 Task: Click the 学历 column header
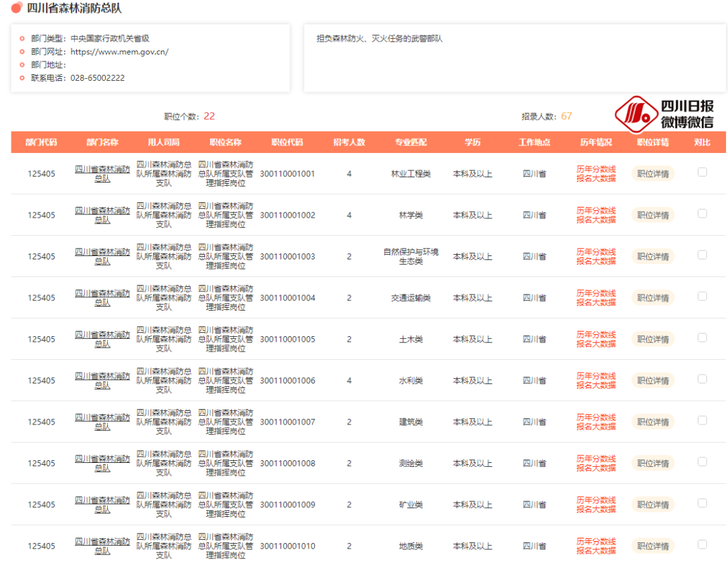point(473,143)
